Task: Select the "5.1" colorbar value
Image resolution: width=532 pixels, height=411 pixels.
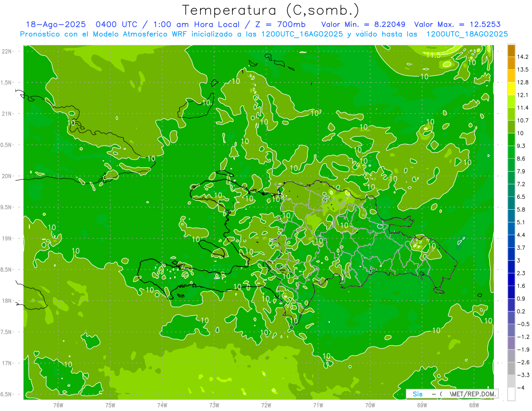Action: (522, 222)
